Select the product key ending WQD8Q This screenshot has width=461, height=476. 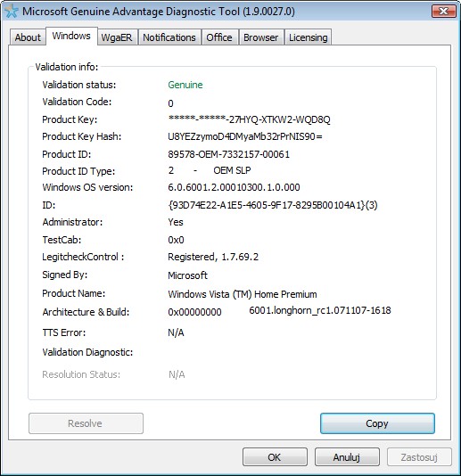click(249, 119)
